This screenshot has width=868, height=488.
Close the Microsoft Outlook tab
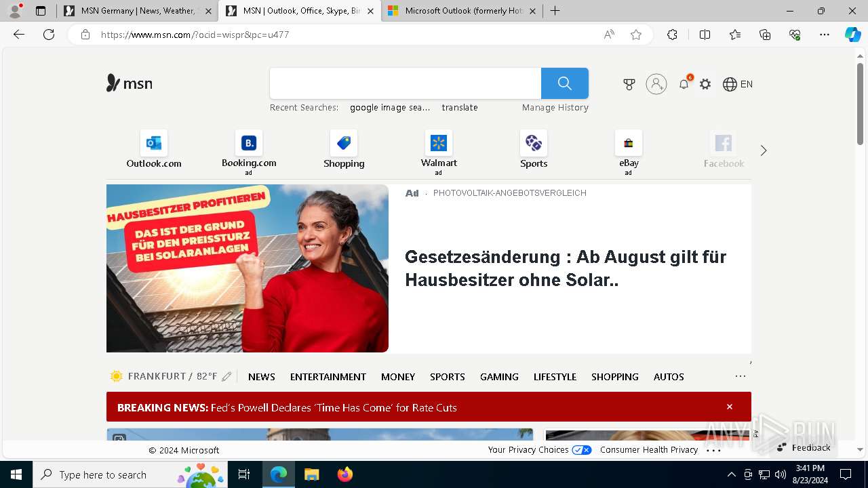pos(532,11)
